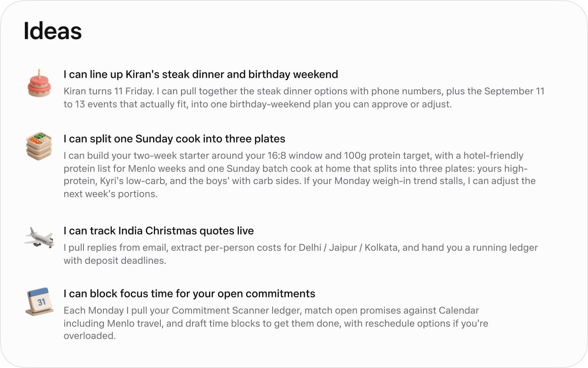Image resolution: width=588 pixels, height=368 pixels.
Task: Click the stacked meal-prep containers icon
Action: coord(39,146)
